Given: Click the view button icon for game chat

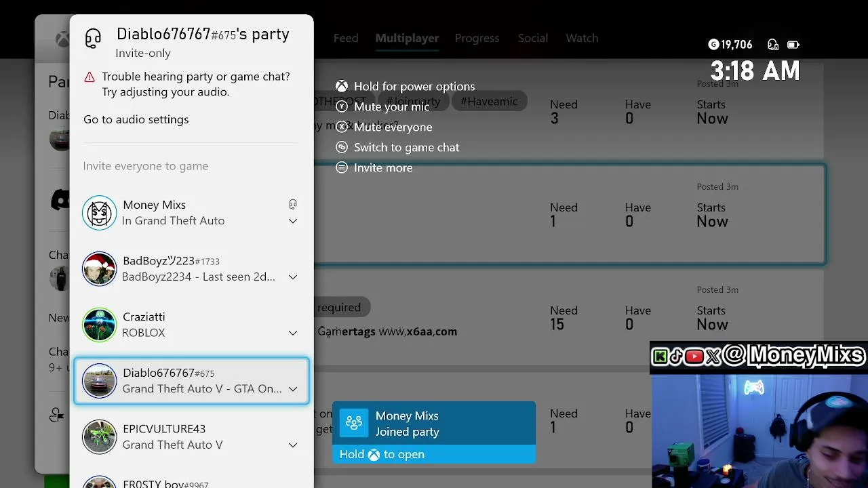Looking at the screenshot, I should [342, 147].
